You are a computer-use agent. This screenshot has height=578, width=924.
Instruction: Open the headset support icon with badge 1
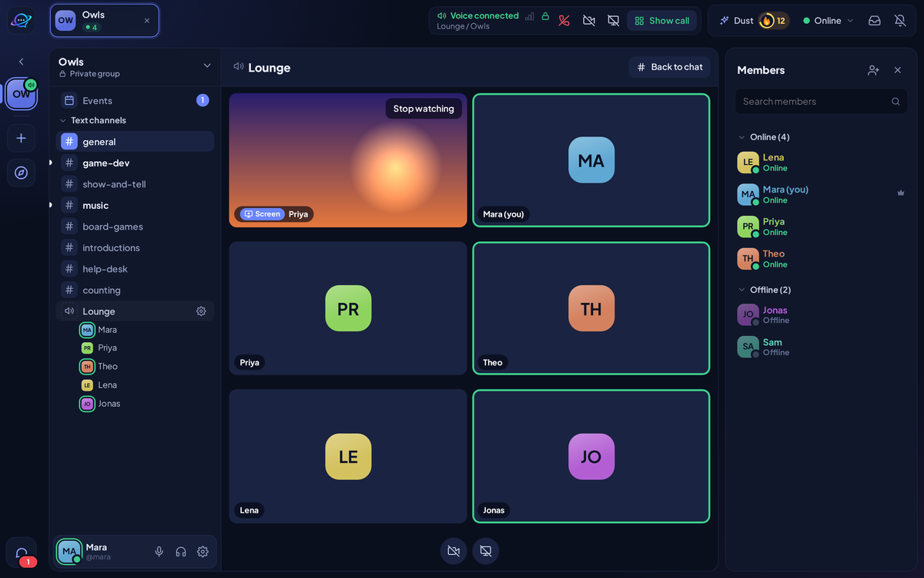(x=22, y=553)
